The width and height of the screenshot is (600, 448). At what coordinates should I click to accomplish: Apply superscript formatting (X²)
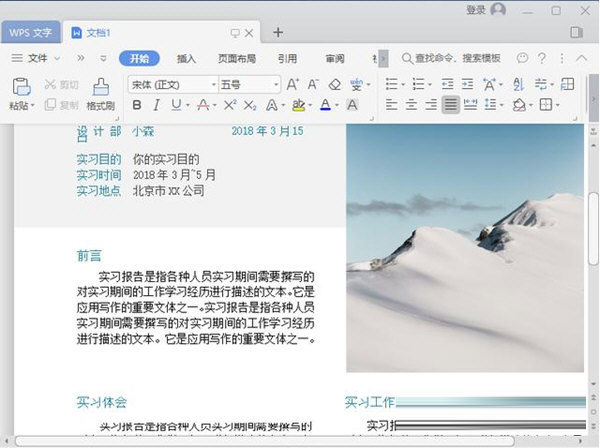click(229, 105)
